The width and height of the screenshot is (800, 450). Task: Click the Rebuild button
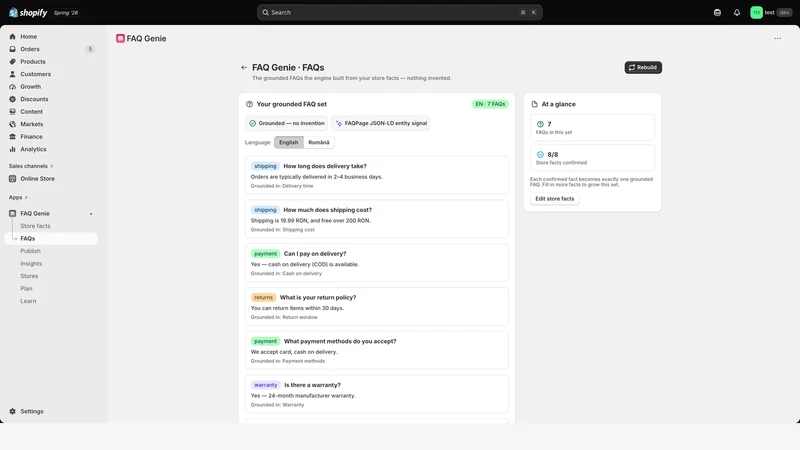(643, 67)
